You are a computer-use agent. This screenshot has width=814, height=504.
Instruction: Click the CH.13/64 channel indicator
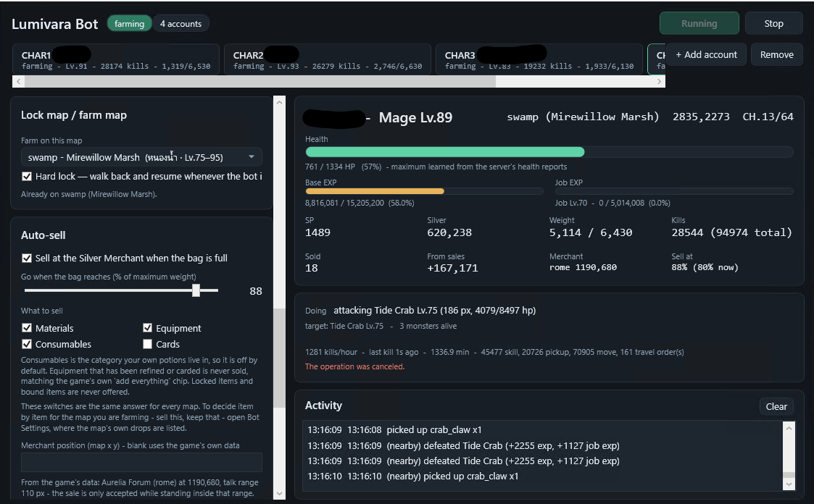[x=768, y=117]
